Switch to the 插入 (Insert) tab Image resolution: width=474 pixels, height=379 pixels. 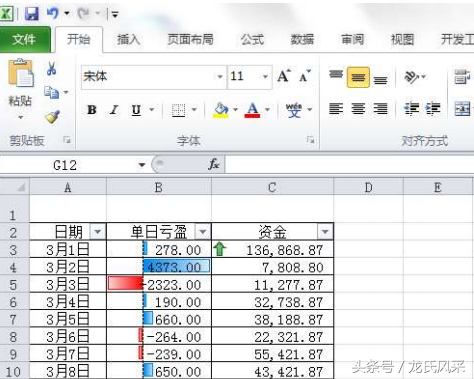[x=128, y=40]
